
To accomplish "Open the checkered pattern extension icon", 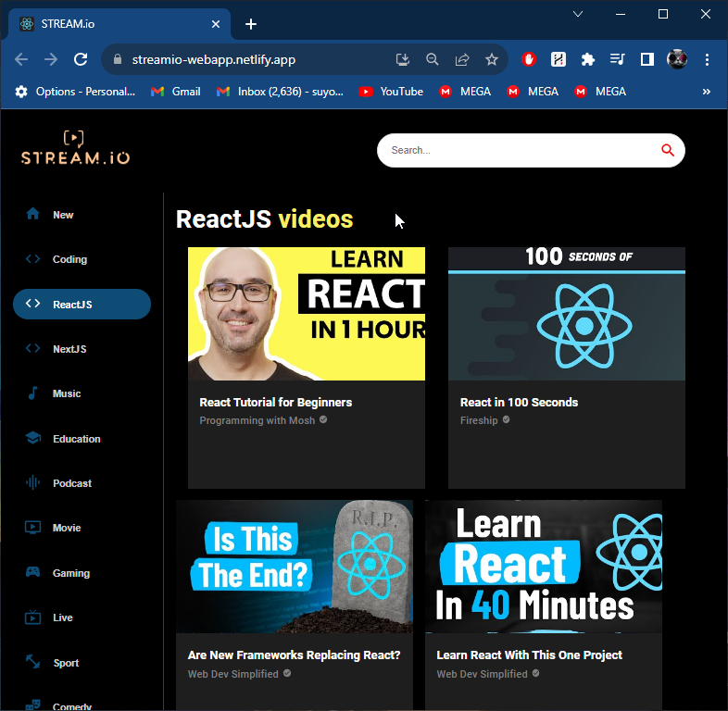I will tap(559, 59).
